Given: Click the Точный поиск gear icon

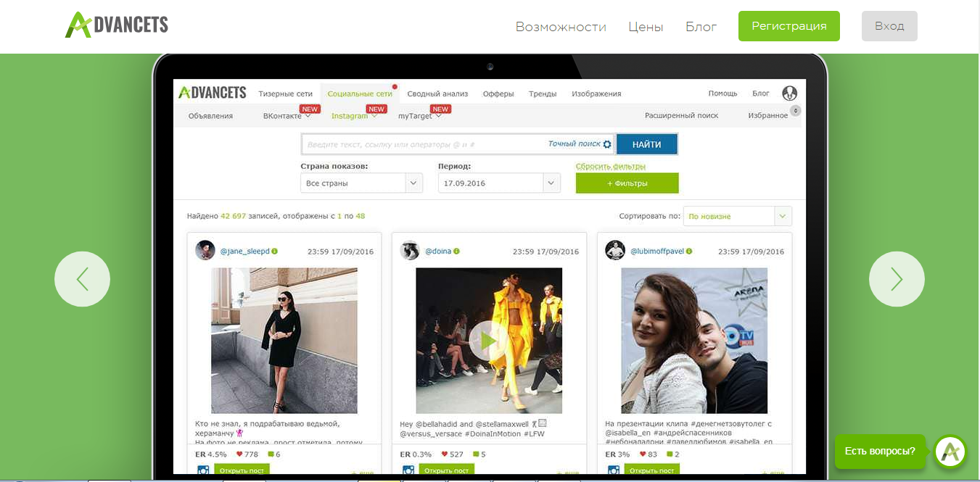Looking at the screenshot, I should 607,144.
